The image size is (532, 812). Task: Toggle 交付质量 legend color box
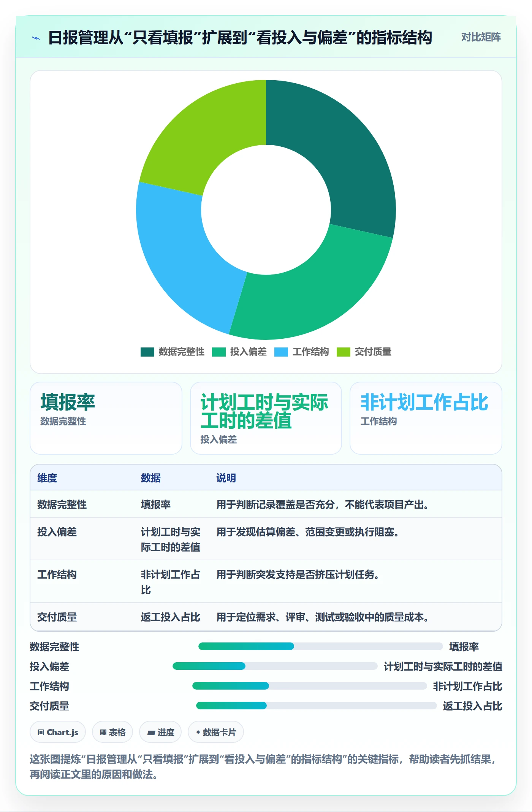344,352
